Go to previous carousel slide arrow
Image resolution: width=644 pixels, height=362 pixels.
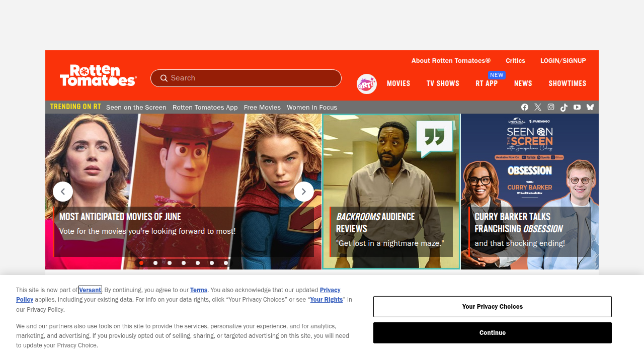click(x=63, y=192)
